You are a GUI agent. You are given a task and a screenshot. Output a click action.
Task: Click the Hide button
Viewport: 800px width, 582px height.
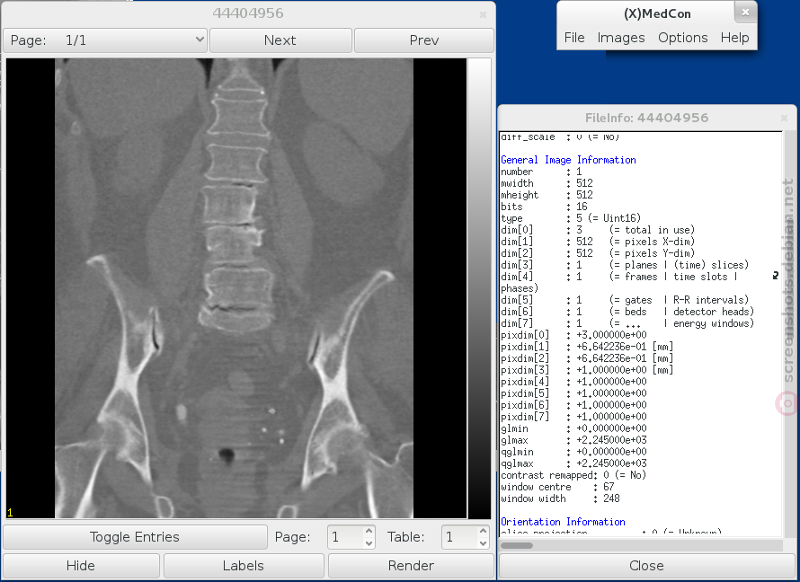pyautogui.click(x=81, y=566)
